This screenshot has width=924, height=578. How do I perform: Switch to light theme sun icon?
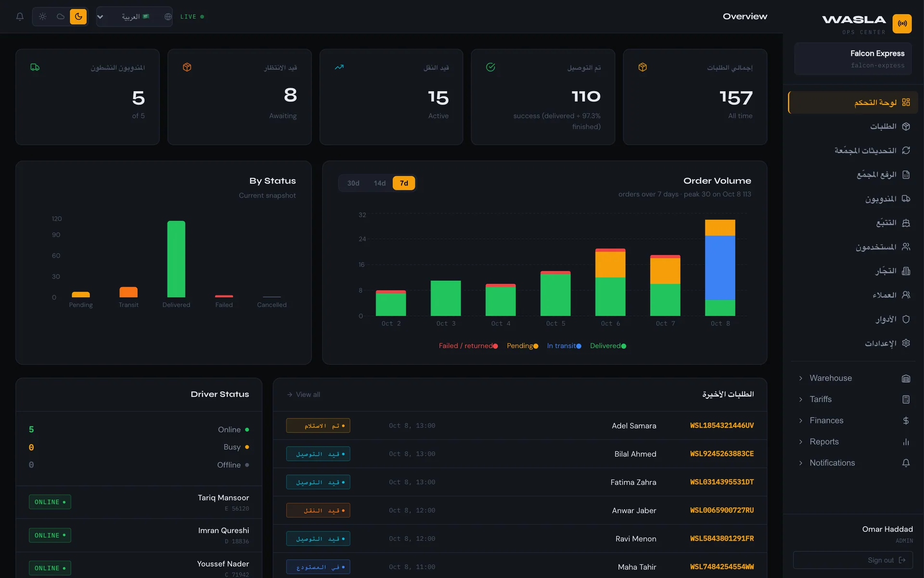43,16
